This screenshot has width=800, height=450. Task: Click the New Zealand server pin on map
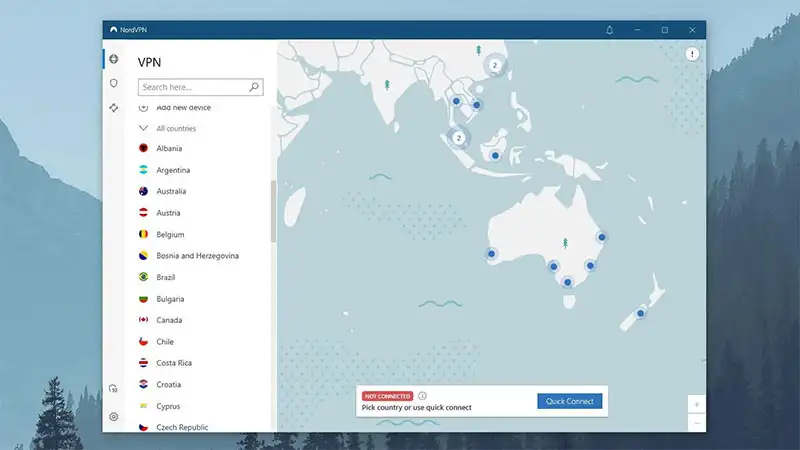pos(641,313)
